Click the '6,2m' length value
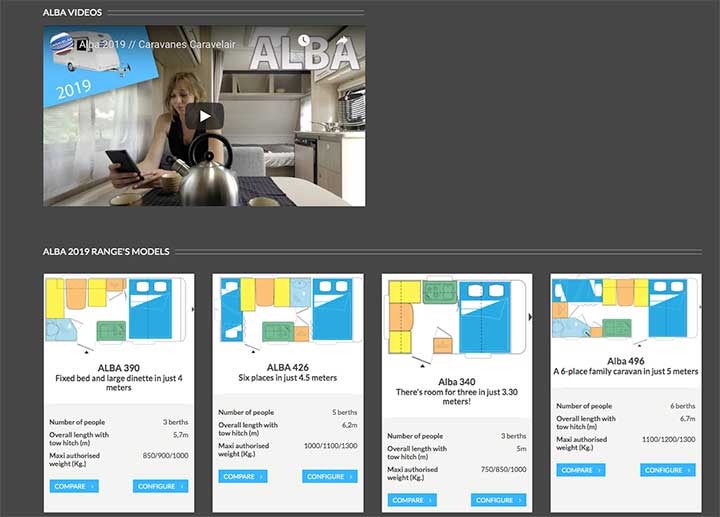This screenshot has height=517, width=720. (x=349, y=425)
